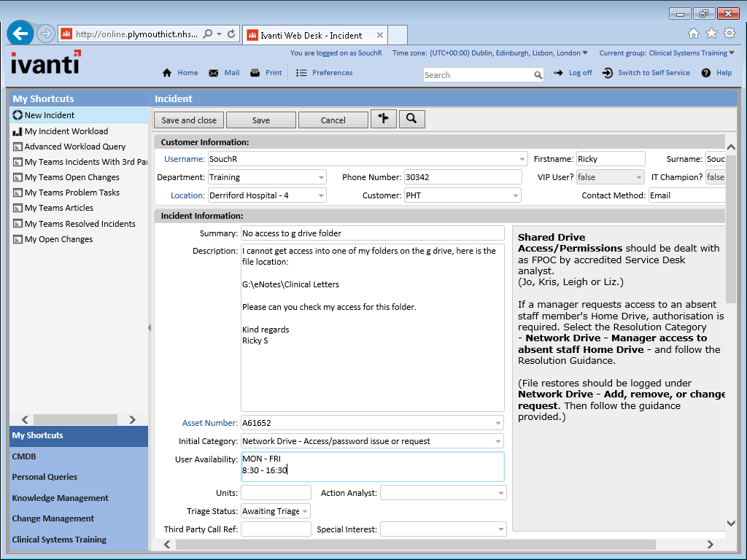Click the My Teams Articles icon
The width and height of the screenshot is (747, 560).
18,208
